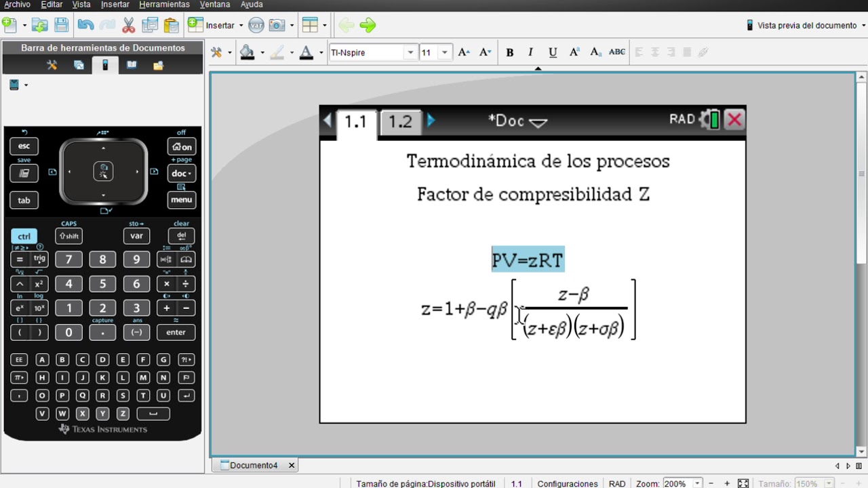The image size is (868, 488).
Task: Open the text color A swatch
Action: tap(307, 53)
